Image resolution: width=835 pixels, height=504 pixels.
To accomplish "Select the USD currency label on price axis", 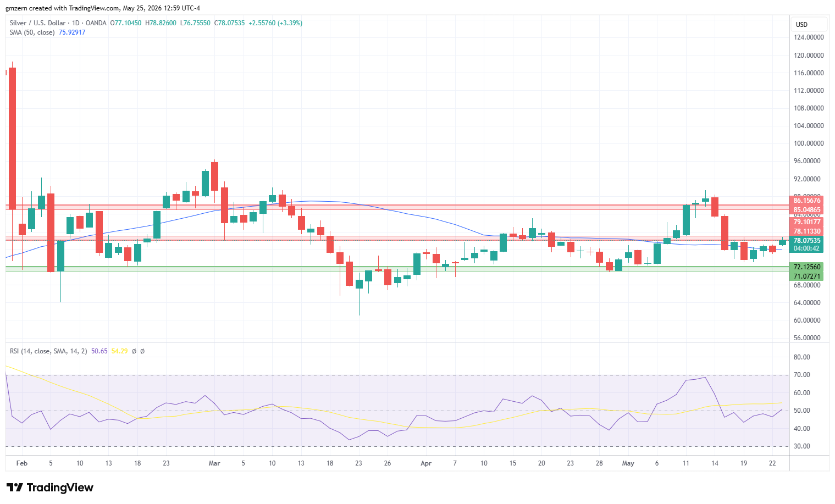I will point(801,24).
